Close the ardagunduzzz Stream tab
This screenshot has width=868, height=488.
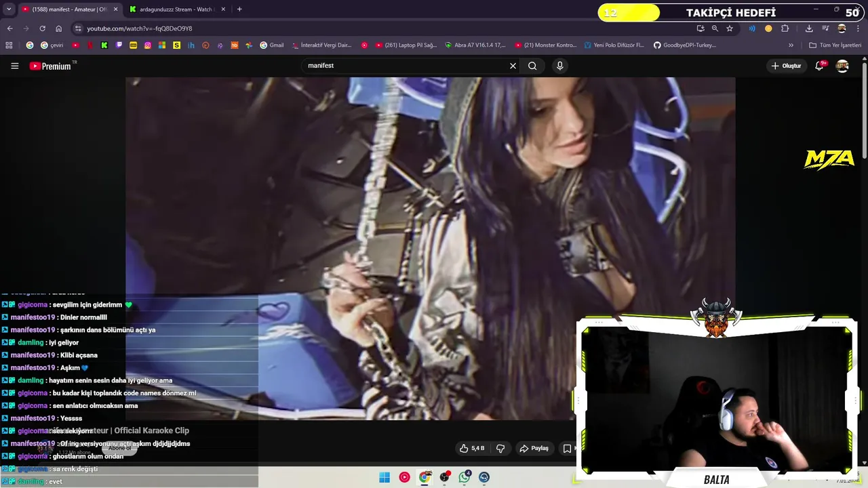223,9
